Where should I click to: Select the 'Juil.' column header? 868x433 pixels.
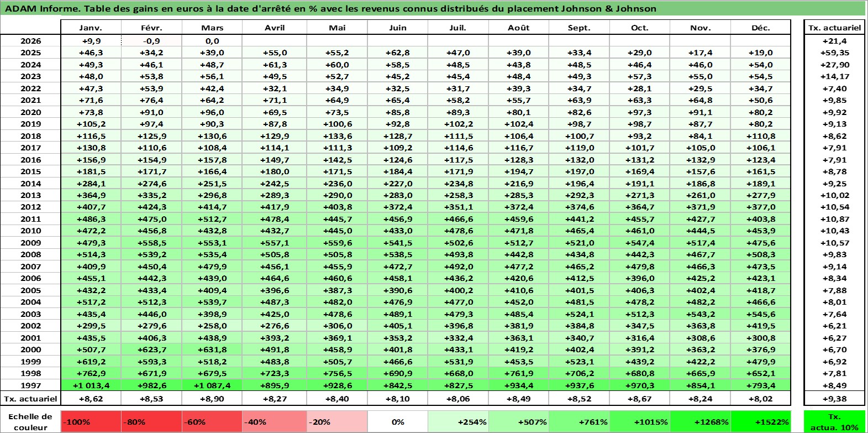458,28
